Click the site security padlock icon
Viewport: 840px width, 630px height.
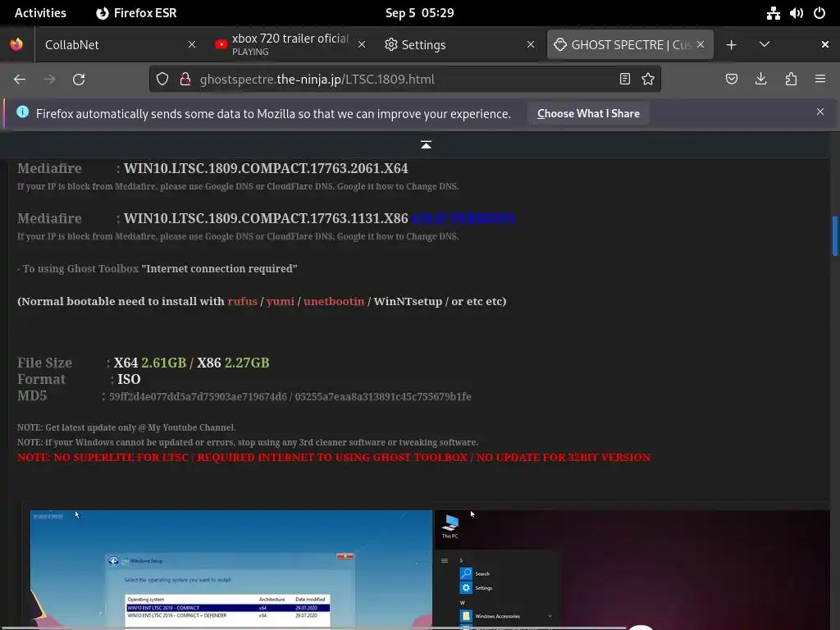pyautogui.click(x=185, y=80)
